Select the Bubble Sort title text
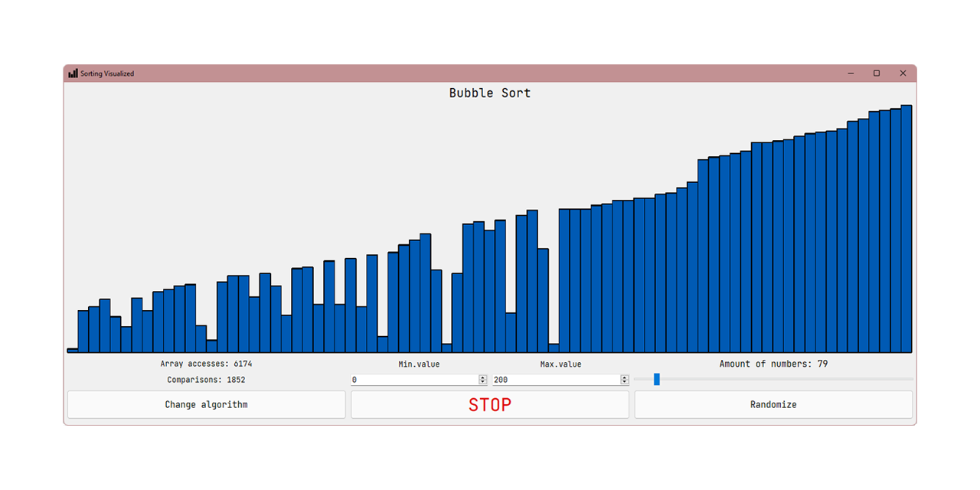Viewport: 980px width, 490px height. (490, 93)
